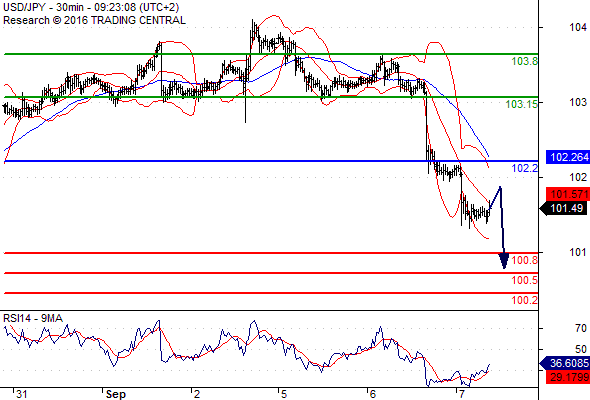
Task: Click the red 100.5 support label
Action: pyautogui.click(x=525, y=280)
